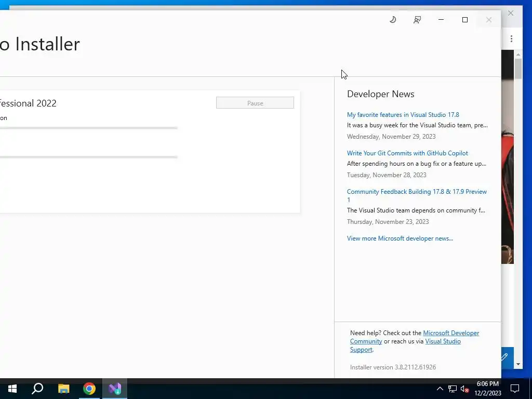The width and height of the screenshot is (532, 399).
Task: Click background browser scrollbar down arrow
Action: coord(518,364)
